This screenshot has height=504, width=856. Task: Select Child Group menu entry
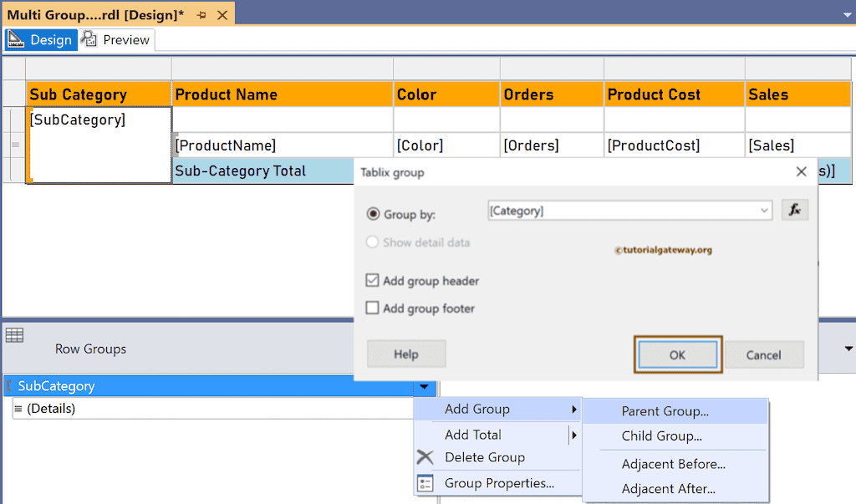(661, 436)
